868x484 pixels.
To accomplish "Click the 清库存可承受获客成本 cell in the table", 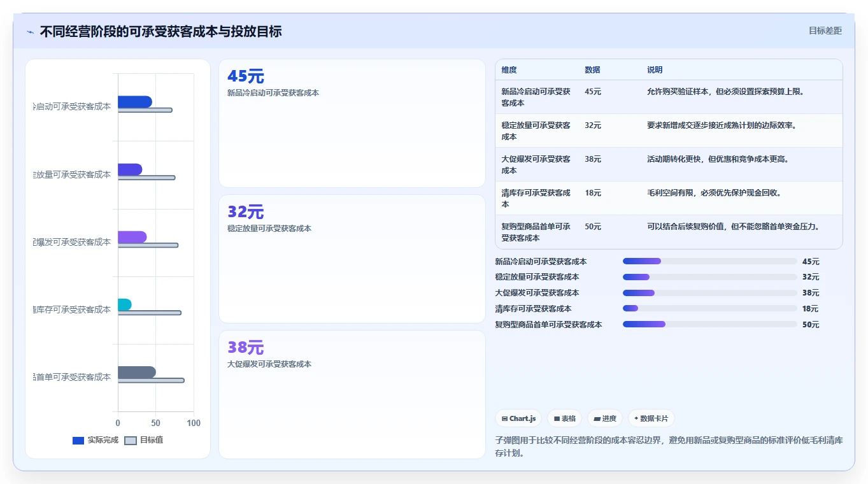I will (x=536, y=198).
